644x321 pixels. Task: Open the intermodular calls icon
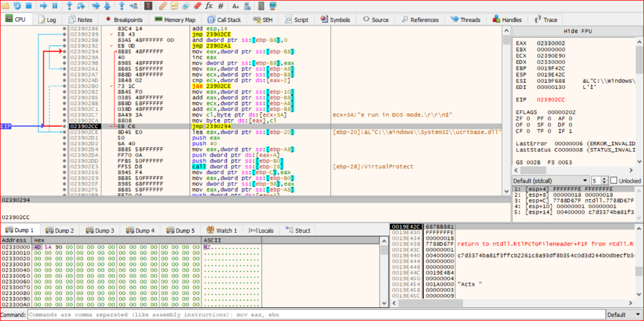[x=247, y=6]
